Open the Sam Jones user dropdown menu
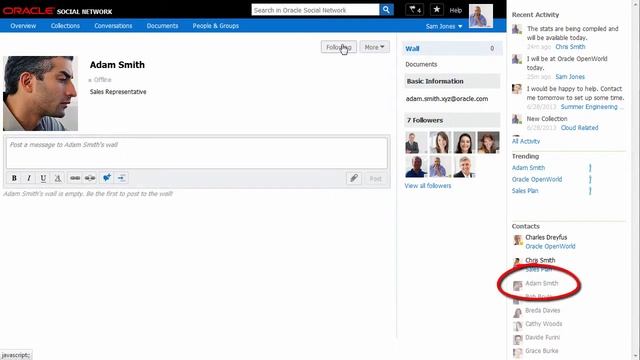 tap(444, 26)
